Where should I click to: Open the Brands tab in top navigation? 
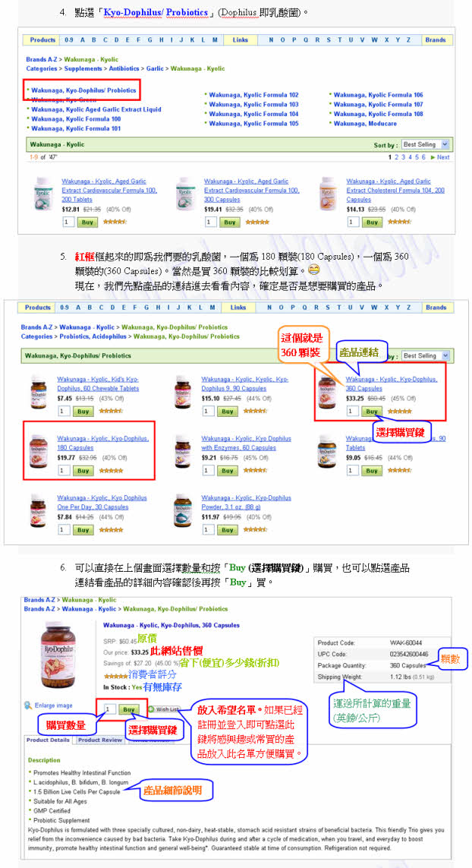pos(436,39)
